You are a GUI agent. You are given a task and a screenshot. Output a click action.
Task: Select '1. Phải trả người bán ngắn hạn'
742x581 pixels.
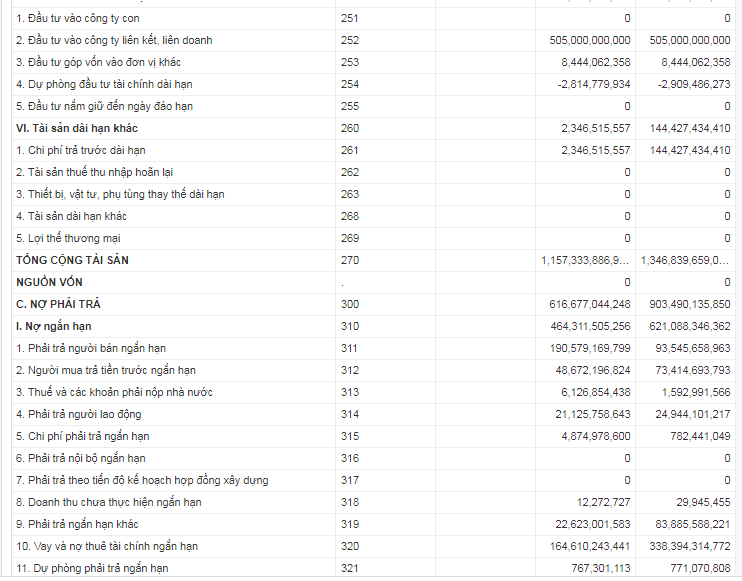[91, 348]
